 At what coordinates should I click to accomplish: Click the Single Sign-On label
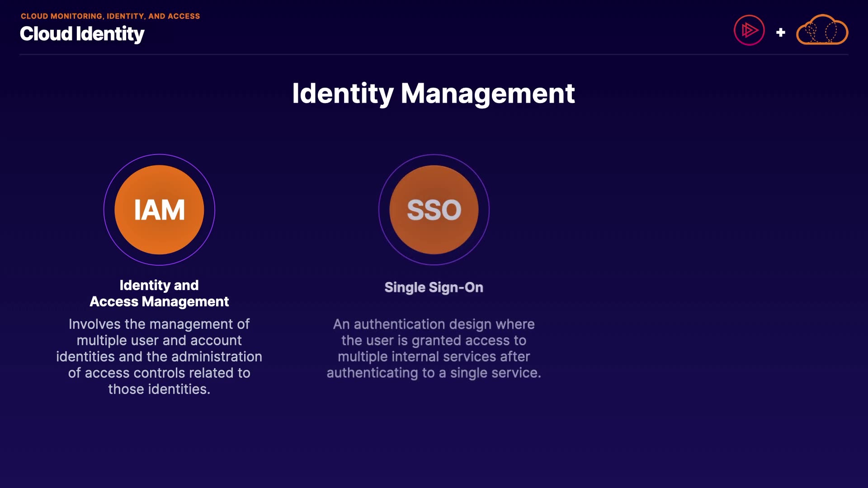(x=434, y=287)
